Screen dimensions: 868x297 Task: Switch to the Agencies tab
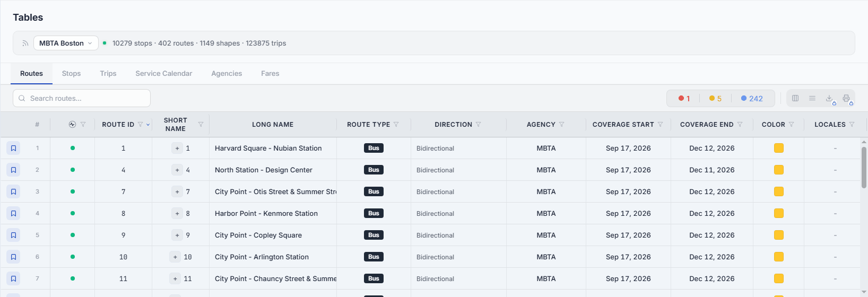click(227, 74)
